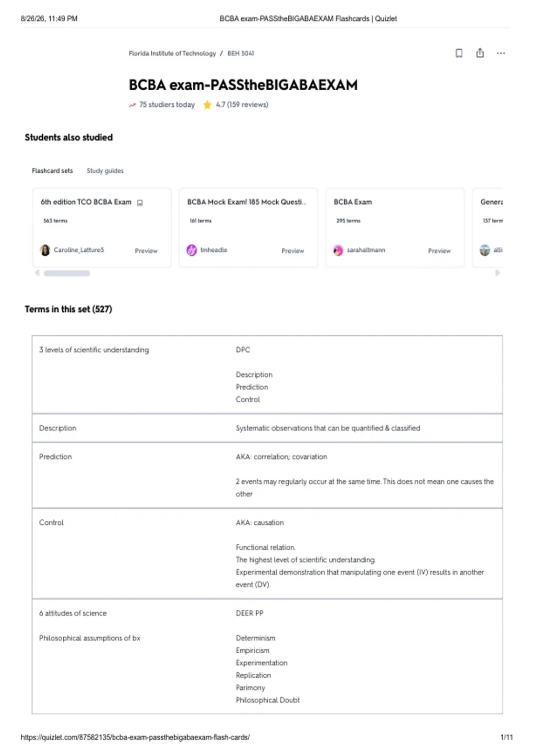This screenshot has height=756, width=534.
Task: Click the icon beside 6th edition TCO title
Action: [140, 203]
